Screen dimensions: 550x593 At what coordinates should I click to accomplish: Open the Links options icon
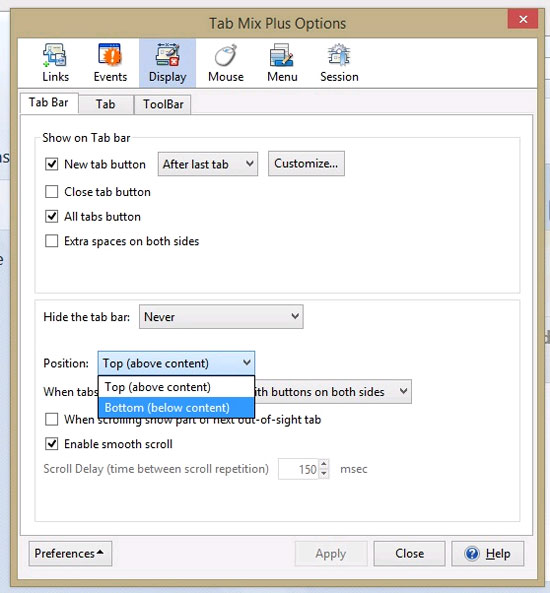55,63
